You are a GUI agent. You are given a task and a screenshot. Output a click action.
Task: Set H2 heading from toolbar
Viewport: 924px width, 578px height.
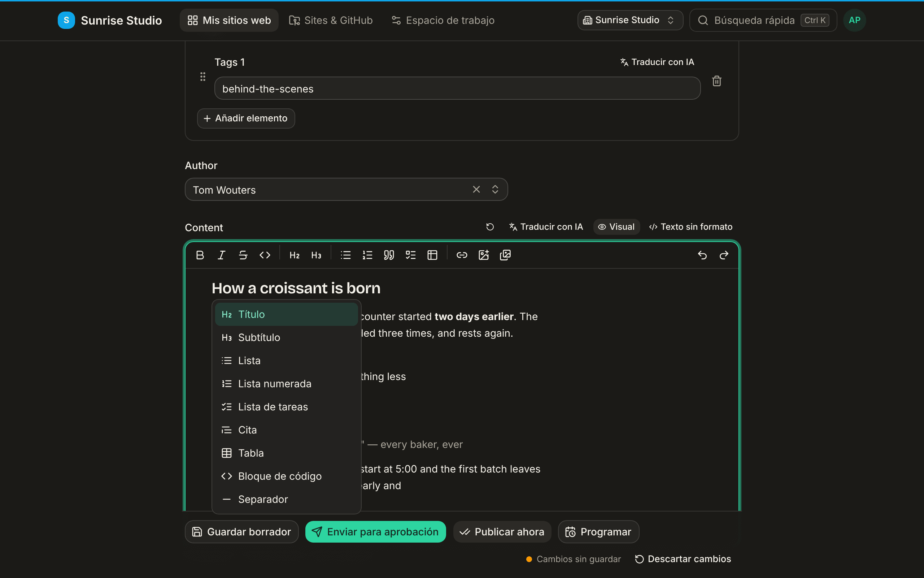295,255
